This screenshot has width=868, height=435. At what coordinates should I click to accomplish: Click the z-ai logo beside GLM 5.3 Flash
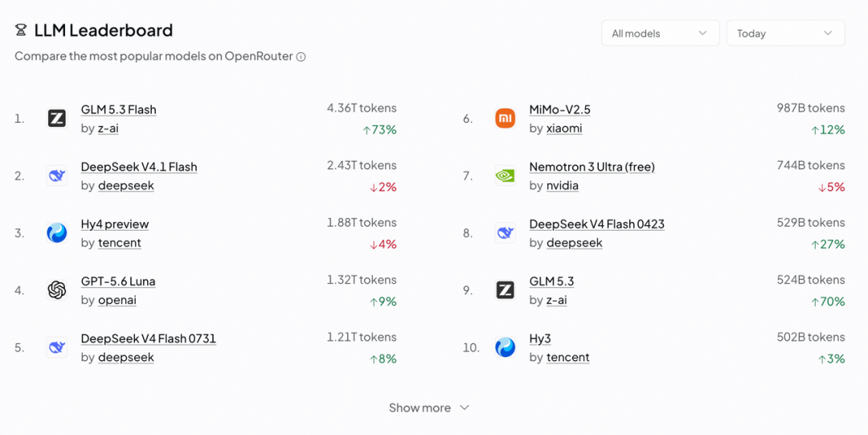(56, 118)
